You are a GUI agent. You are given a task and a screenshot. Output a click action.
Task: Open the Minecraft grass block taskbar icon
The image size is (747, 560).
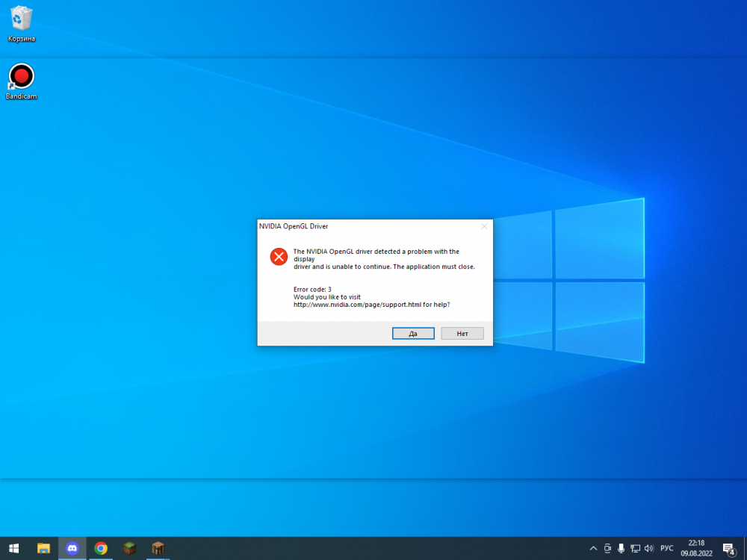pyautogui.click(x=129, y=549)
